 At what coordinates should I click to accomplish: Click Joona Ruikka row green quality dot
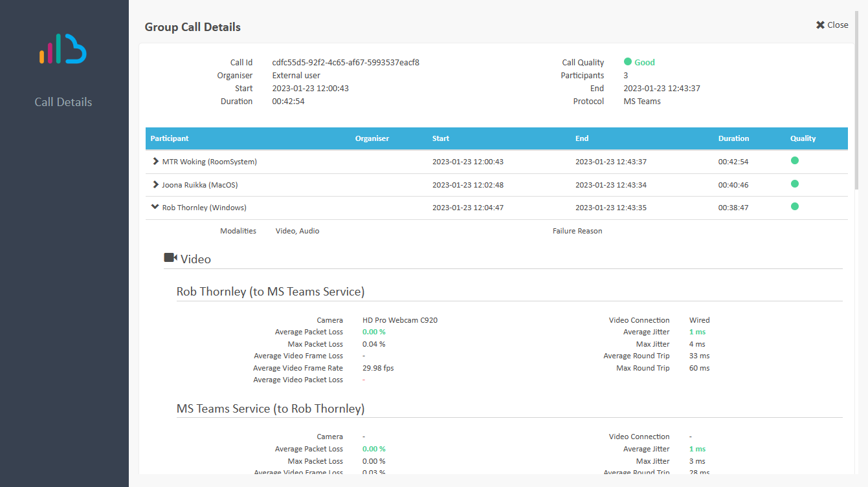(x=795, y=184)
